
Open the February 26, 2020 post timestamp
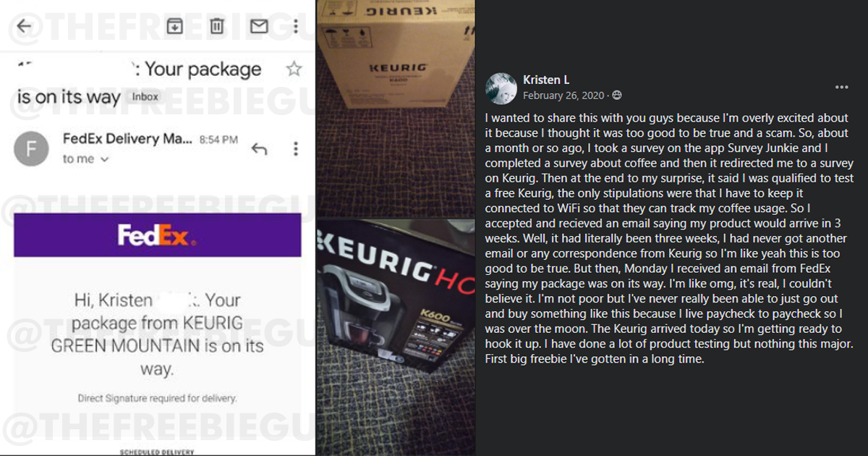coord(563,96)
